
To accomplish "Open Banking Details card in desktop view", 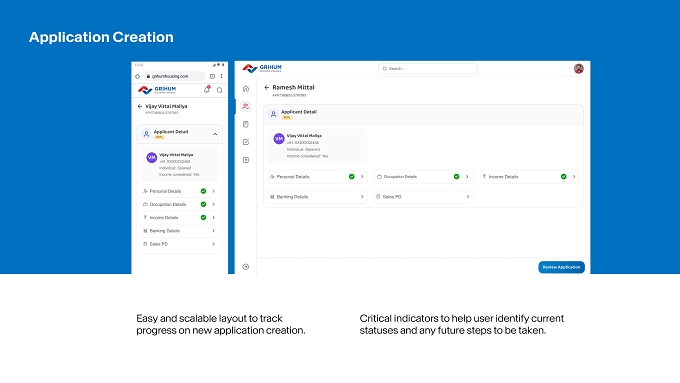I will click(x=317, y=197).
